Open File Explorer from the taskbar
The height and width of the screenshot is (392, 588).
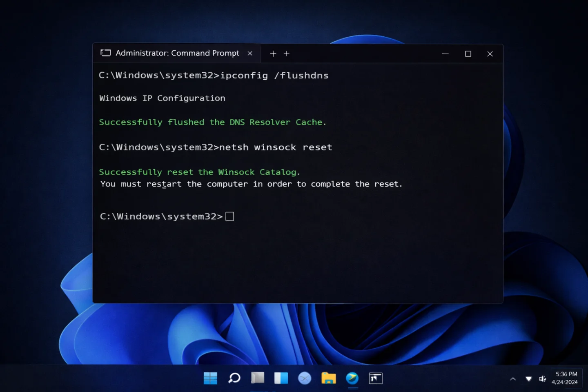[x=328, y=378]
